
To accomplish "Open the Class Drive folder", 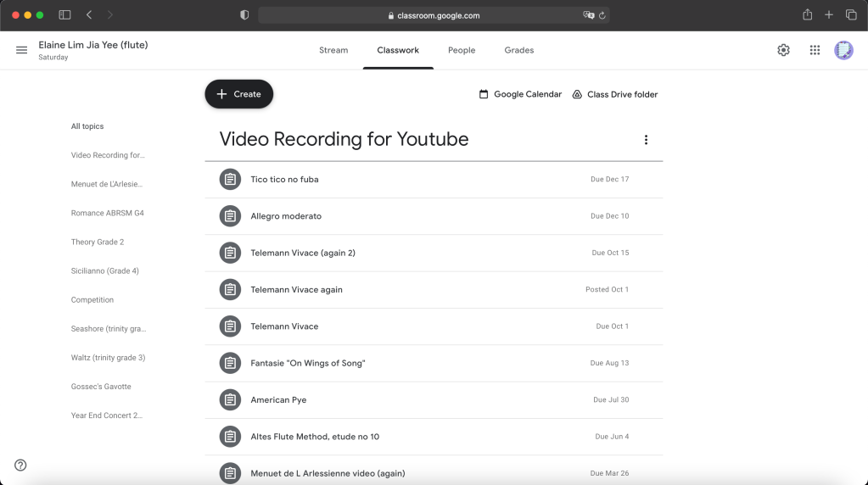I will tap(614, 94).
